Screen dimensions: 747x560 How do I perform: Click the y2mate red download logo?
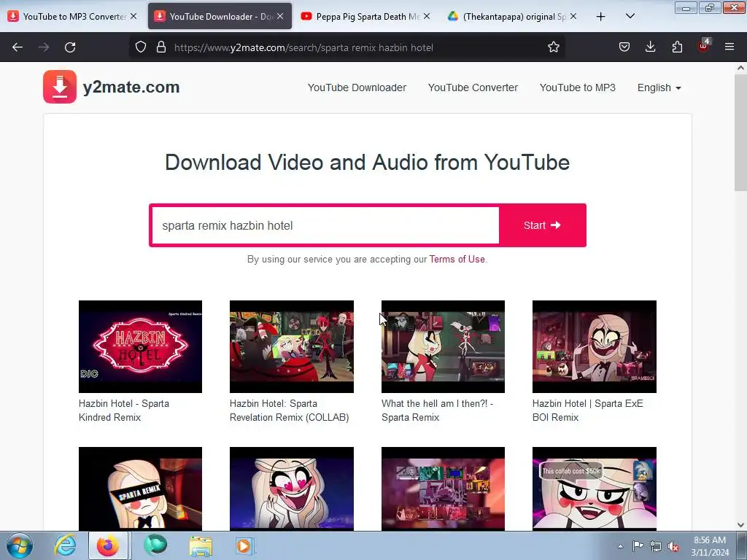[60, 87]
